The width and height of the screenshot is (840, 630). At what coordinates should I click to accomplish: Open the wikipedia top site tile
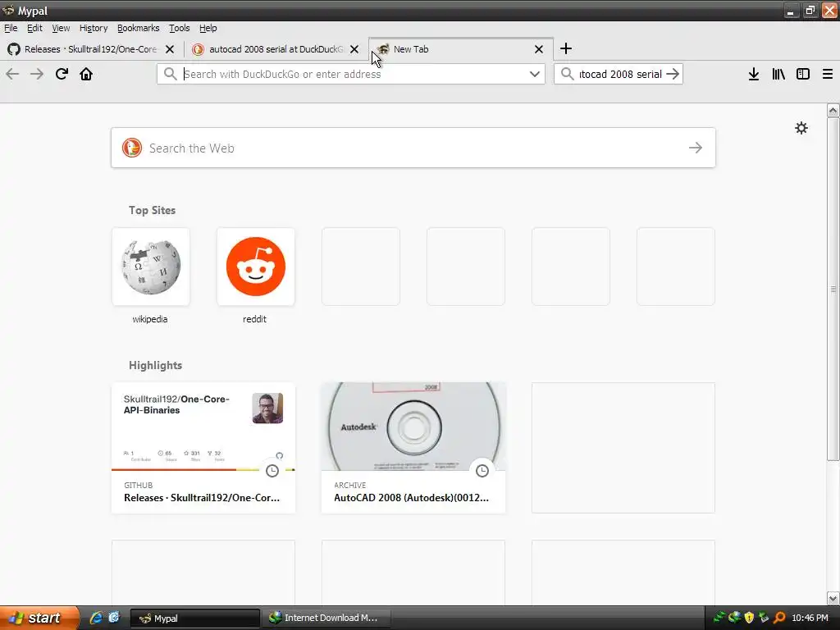point(151,267)
